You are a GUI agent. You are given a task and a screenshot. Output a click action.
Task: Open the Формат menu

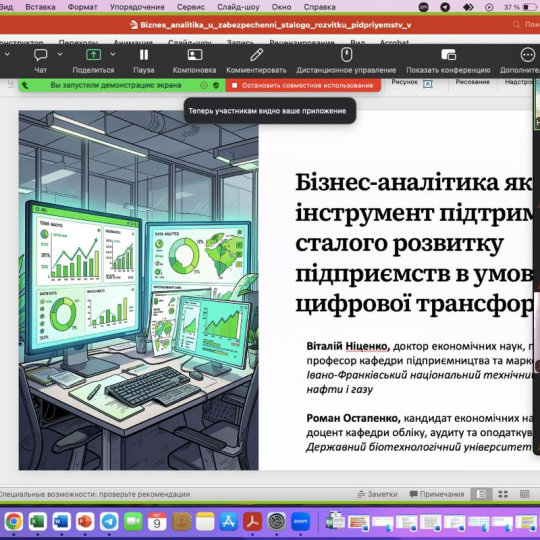pos(83,7)
